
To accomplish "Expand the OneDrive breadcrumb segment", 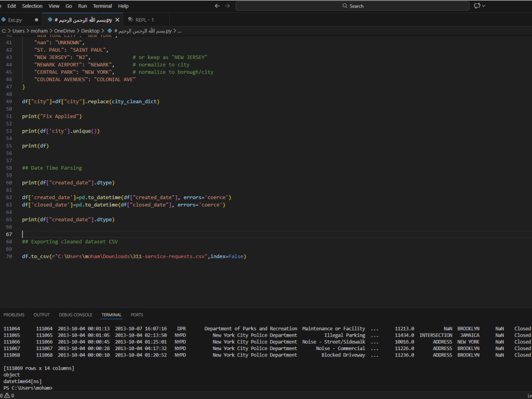I will [64, 31].
